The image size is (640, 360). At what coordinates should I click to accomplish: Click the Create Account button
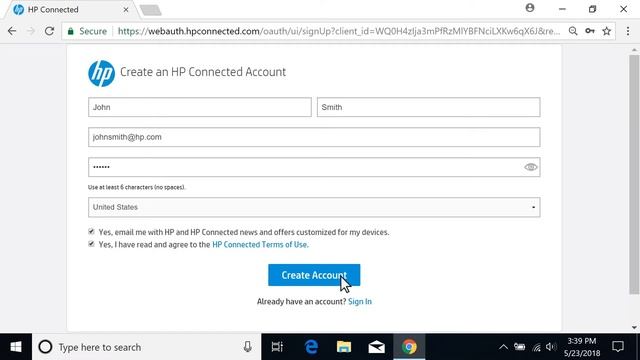[x=314, y=275]
